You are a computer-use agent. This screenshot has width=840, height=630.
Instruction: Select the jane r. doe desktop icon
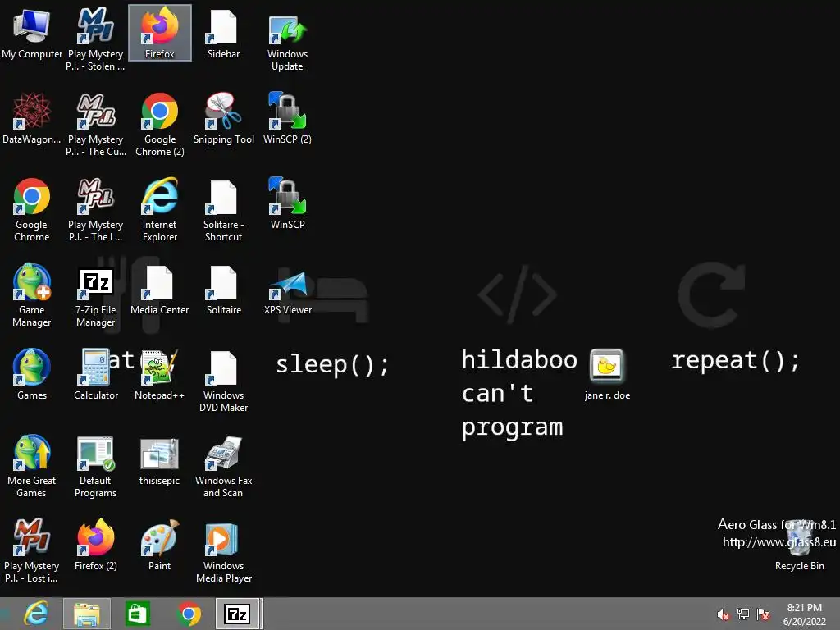pyautogui.click(x=607, y=374)
